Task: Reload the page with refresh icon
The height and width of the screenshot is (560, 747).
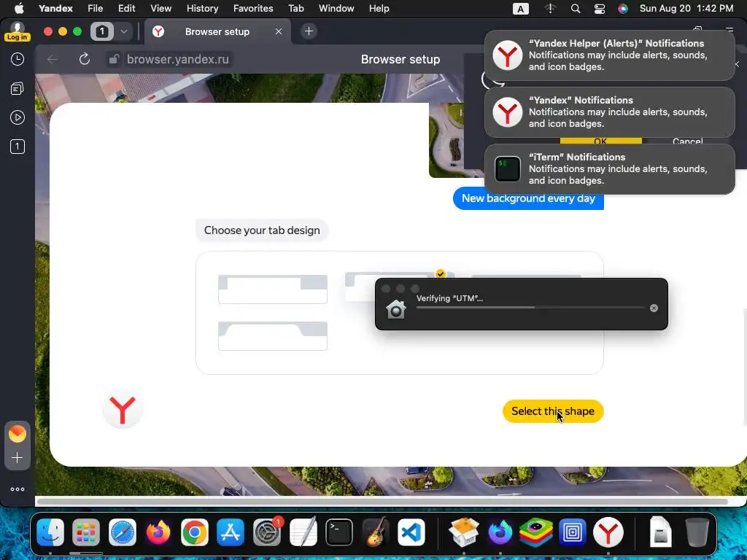Action: tap(85, 59)
